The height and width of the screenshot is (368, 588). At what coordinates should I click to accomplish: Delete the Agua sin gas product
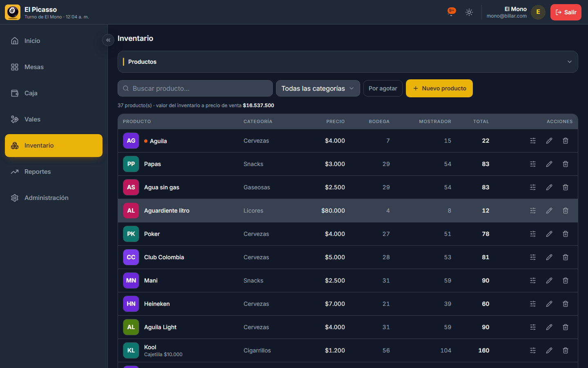[x=566, y=187]
